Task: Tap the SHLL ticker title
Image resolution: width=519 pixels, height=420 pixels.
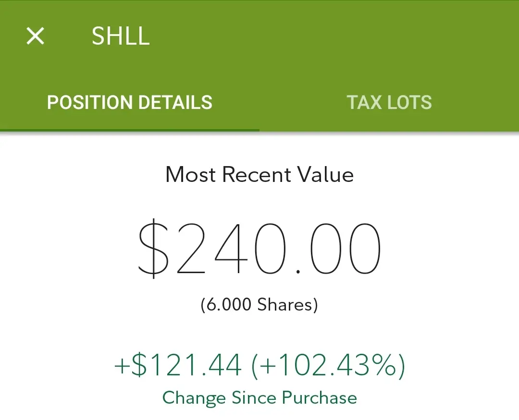Action: point(121,36)
